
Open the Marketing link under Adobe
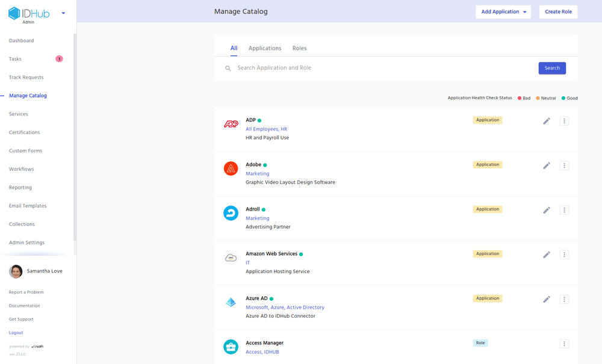pos(257,173)
